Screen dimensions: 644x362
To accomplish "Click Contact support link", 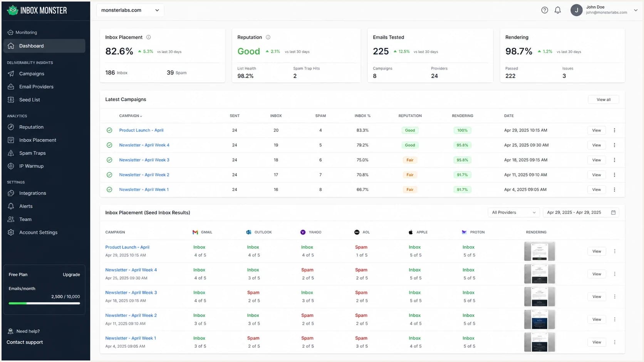I will point(25,342).
